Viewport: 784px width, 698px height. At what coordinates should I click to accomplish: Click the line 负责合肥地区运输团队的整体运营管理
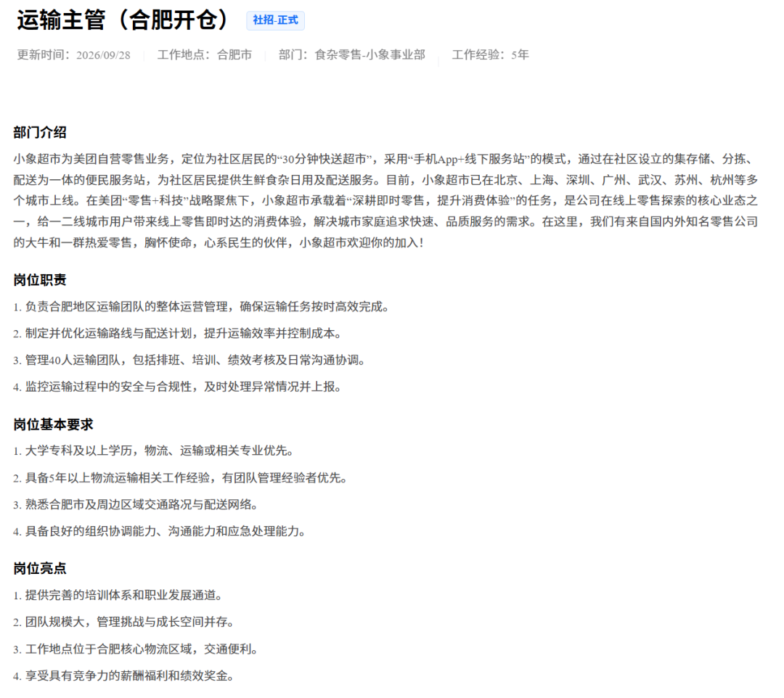pyautogui.click(x=202, y=307)
